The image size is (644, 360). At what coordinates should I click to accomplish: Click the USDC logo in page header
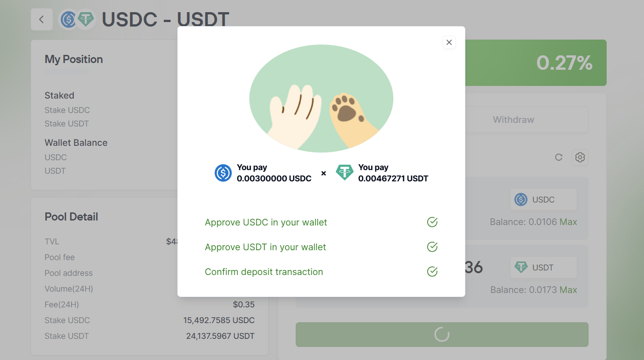(69, 19)
